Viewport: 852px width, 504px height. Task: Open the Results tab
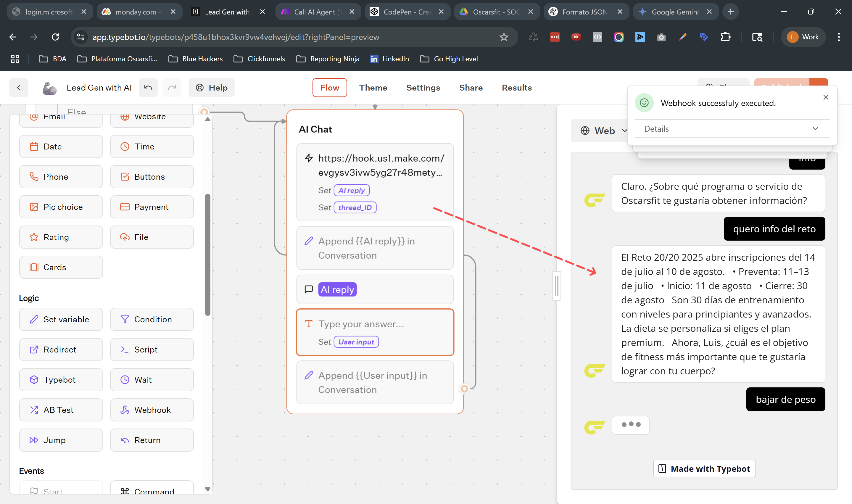point(516,88)
